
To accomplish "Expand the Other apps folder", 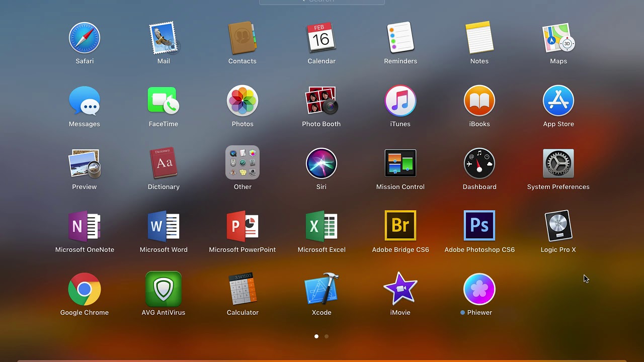I will click(243, 163).
